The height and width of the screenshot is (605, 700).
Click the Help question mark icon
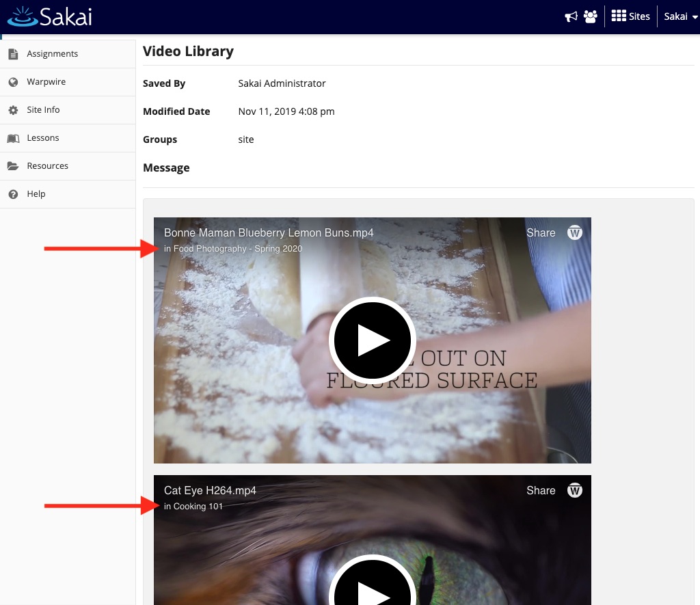pyautogui.click(x=14, y=194)
